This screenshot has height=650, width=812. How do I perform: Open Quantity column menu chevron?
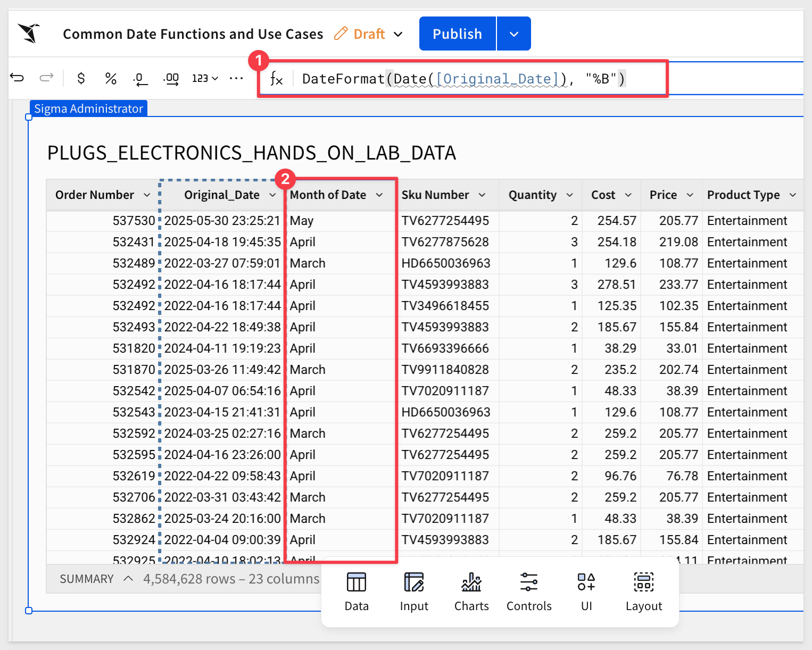click(x=570, y=195)
